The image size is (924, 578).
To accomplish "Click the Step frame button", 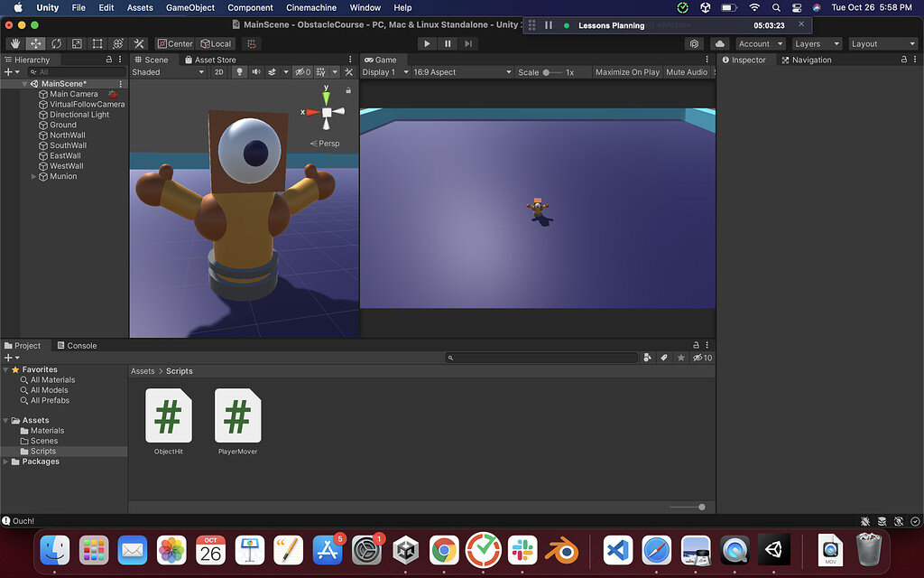I will [468, 43].
